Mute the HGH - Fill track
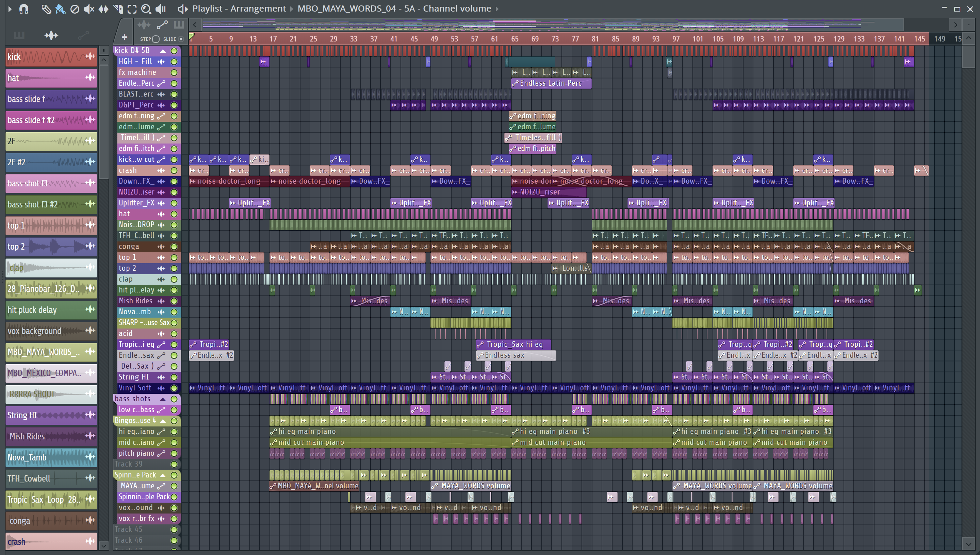980x555 pixels. click(174, 62)
